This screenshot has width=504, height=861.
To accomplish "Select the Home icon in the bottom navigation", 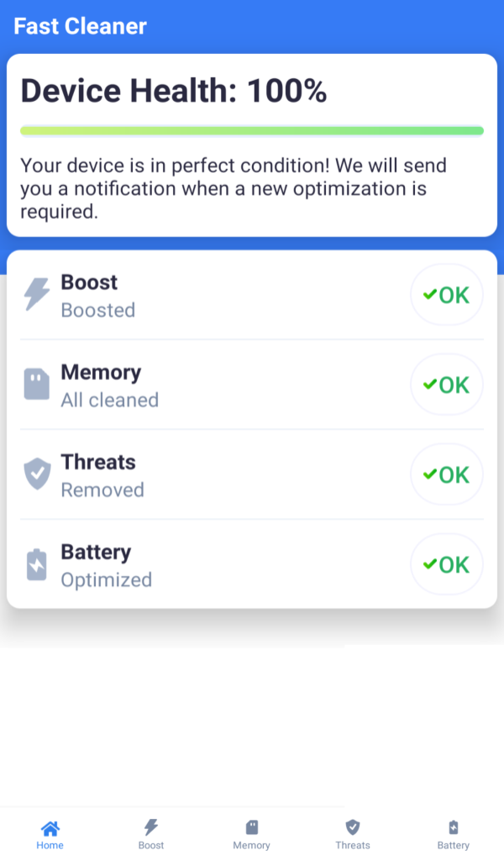I will [50, 828].
